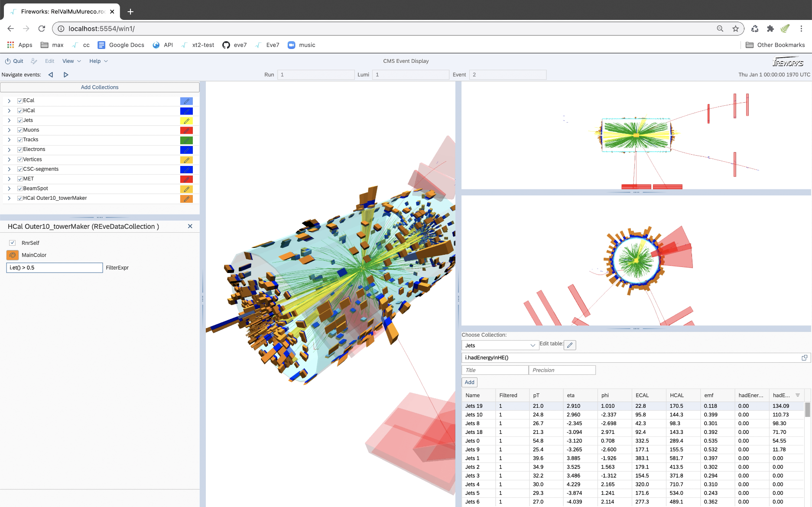The width and height of the screenshot is (812, 507).
Task: Expand the Vertices collection row
Action: [9, 159]
